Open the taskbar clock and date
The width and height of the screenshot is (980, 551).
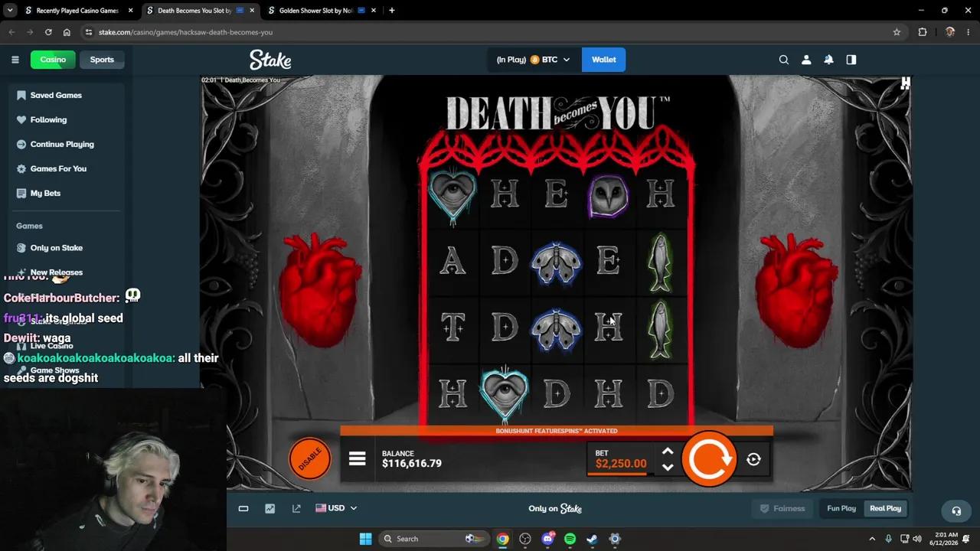point(947,539)
